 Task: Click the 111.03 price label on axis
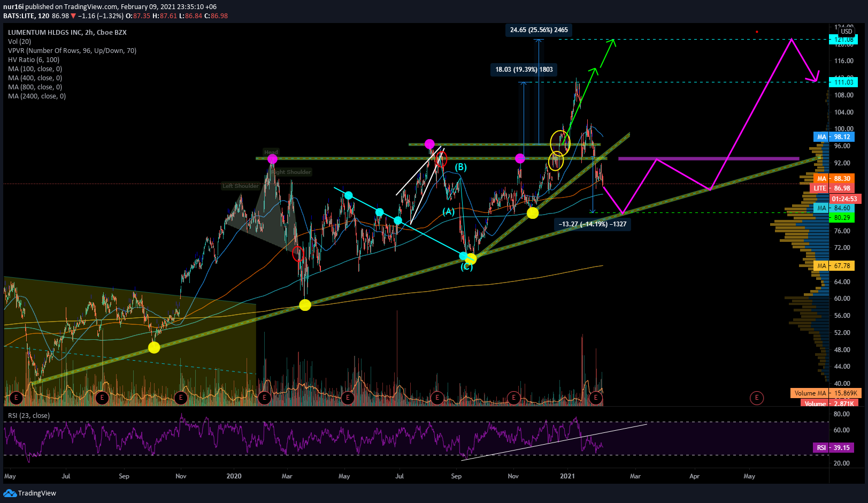click(x=843, y=82)
